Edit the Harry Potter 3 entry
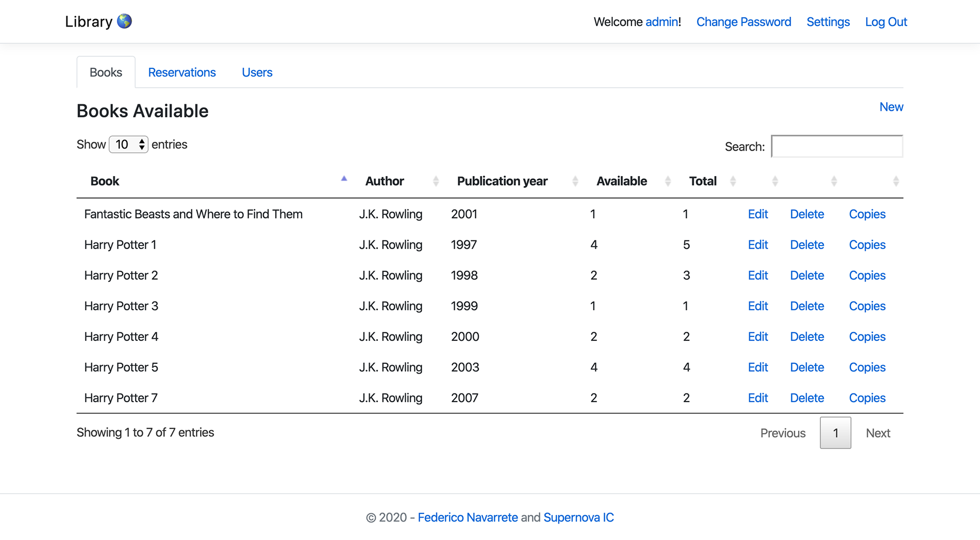The image size is (980, 540). [758, 306]
